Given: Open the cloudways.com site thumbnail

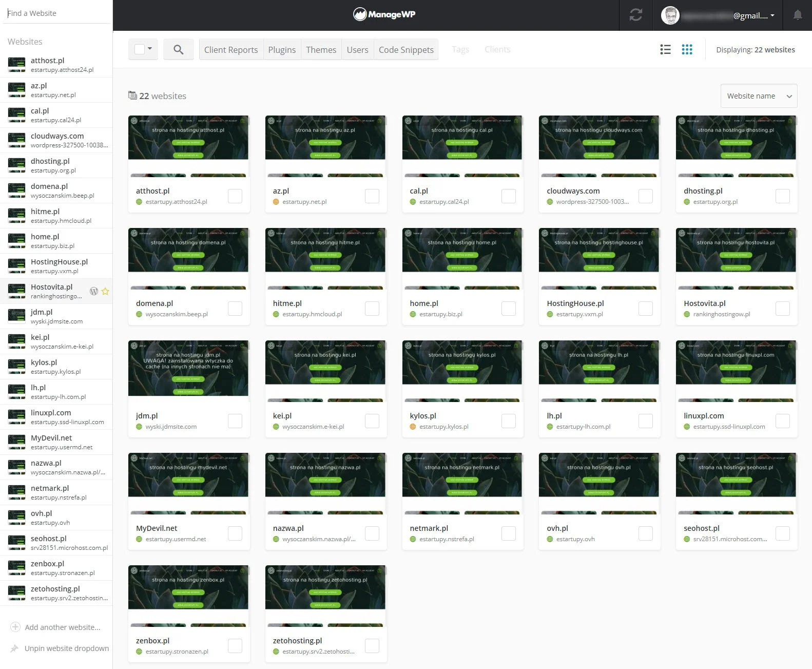Looking at the screenshot, I should [599, 146].
